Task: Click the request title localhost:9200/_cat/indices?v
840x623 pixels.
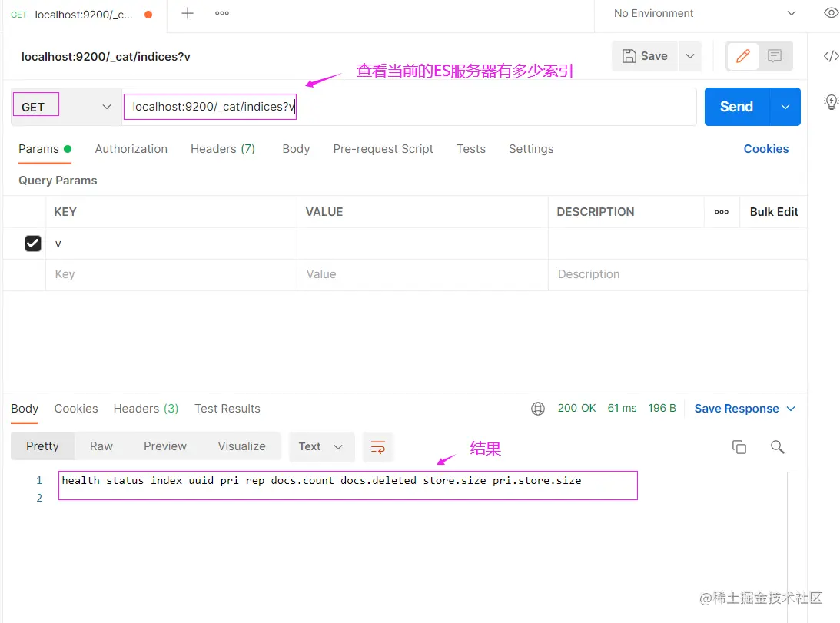Action: [x=105, y=57]
